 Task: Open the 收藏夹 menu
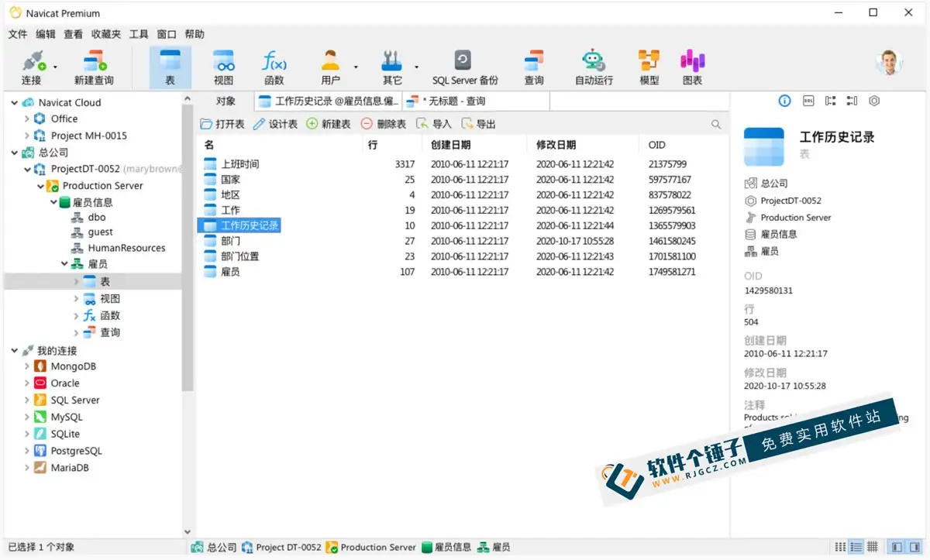(x=106, y=34)
